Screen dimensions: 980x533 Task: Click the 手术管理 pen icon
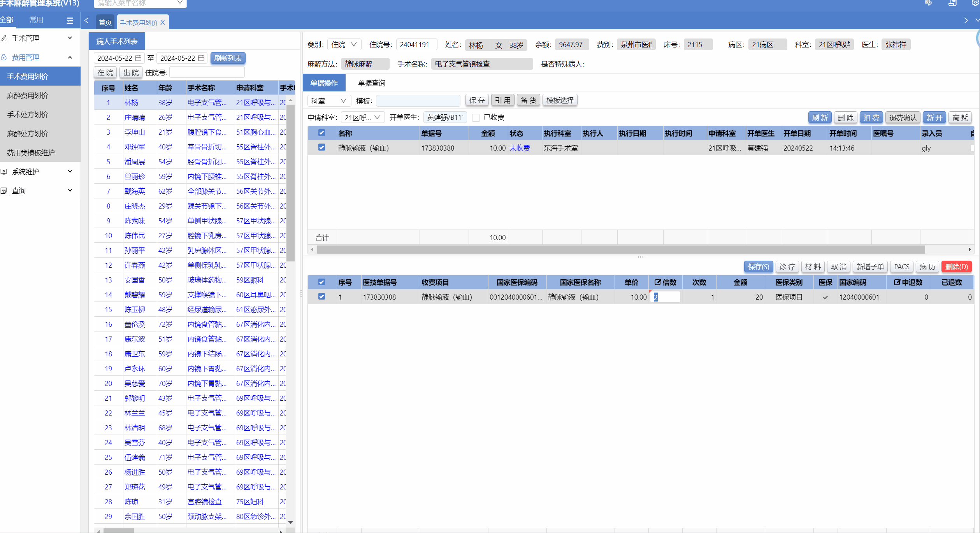click(4, 38)
